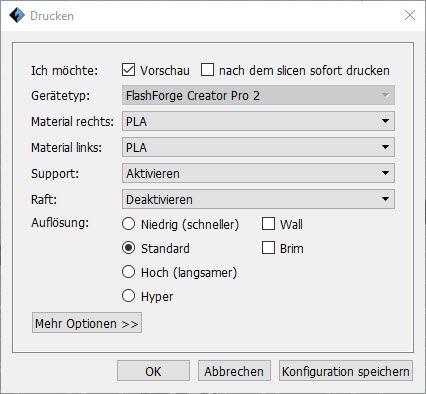Expand the Material rechts dropdown arrow

(x=385, y=121)
